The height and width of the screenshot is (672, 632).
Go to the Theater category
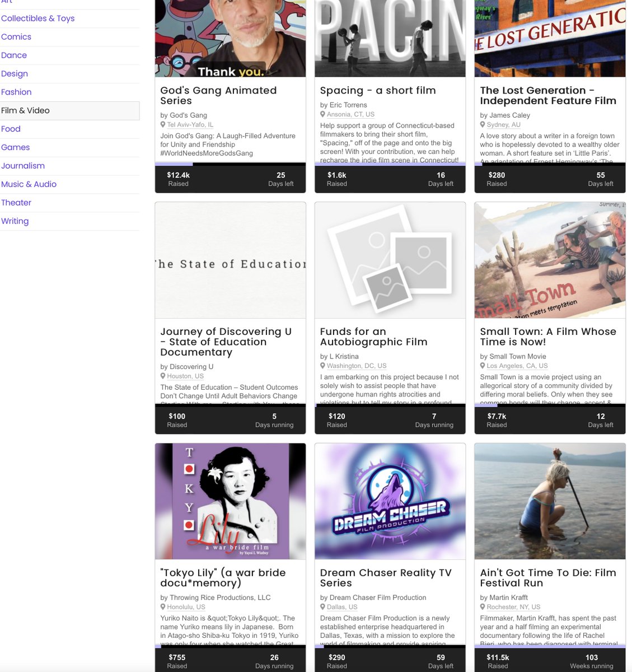(16, 203)
